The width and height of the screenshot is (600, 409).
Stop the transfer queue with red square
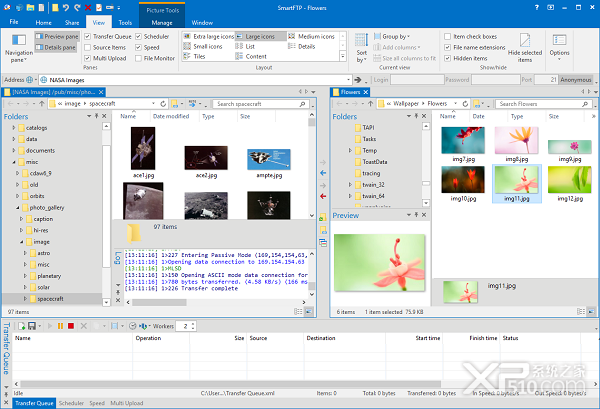click(71, 326)
